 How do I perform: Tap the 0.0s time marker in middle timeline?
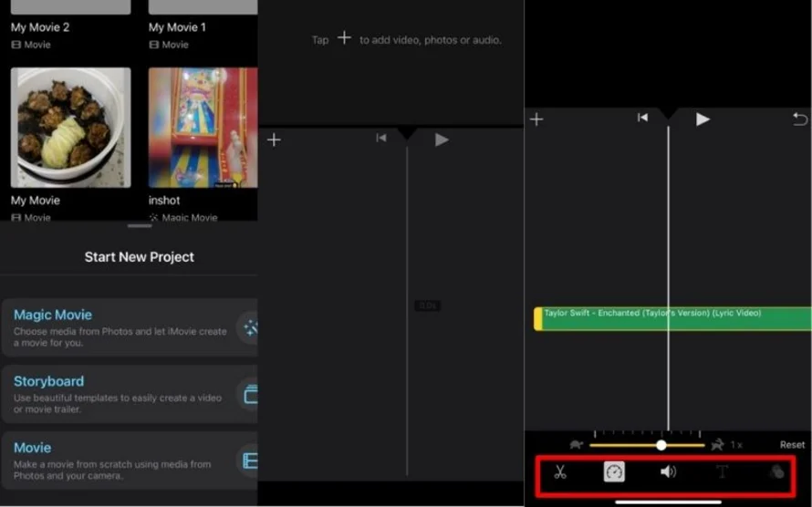coord(428,305)
